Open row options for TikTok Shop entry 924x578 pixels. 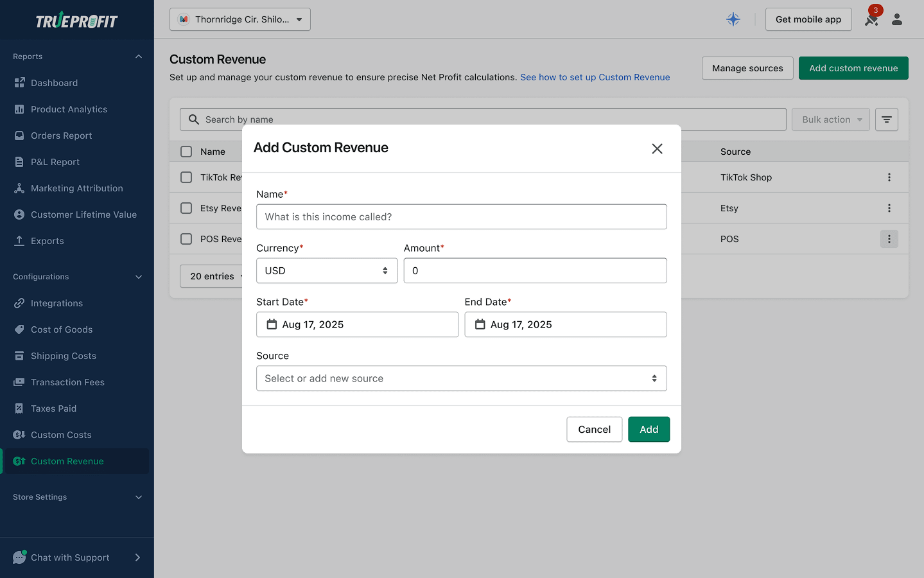coord(889,177)
